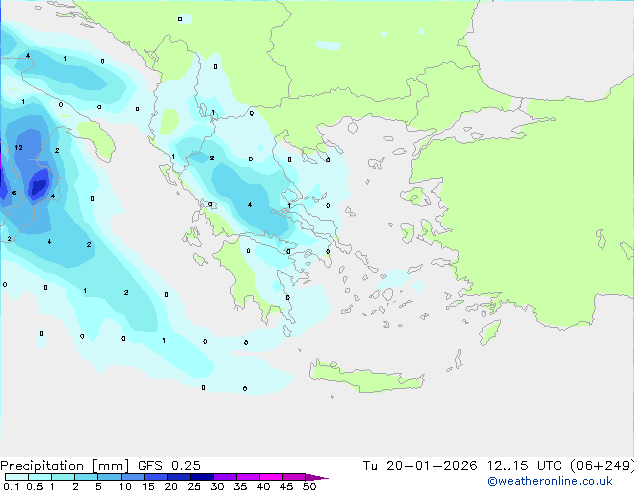Viewport: 634px width, 490px height.
Task: Click the dark blue precipitation maximum over Calabria
Action: (x=40, y=184)
